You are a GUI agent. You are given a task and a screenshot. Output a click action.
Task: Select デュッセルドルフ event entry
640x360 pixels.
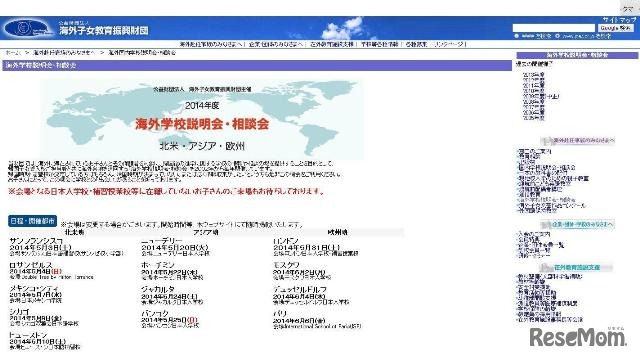[311, 295]
